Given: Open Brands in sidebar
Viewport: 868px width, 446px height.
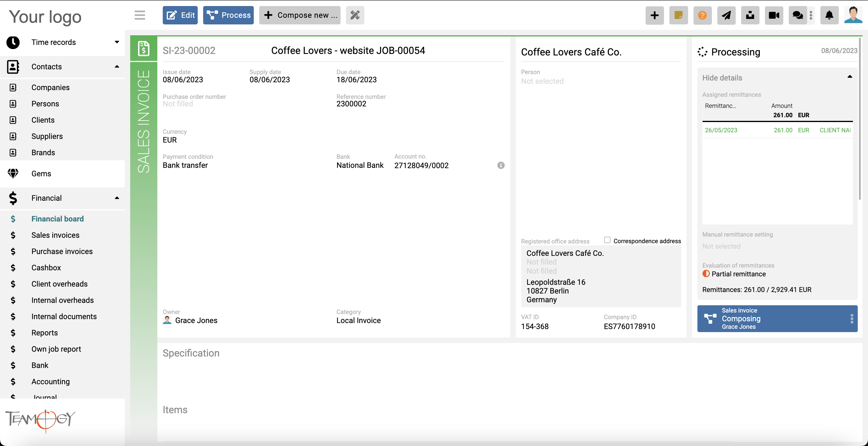Looking at the screenshot, I should (43, 152).
